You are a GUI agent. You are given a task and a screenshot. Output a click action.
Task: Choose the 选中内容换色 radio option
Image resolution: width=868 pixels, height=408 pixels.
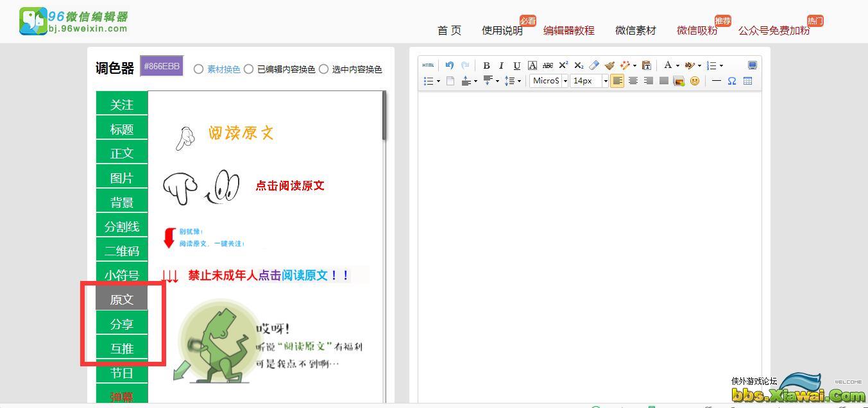click(x=324, y=69)
